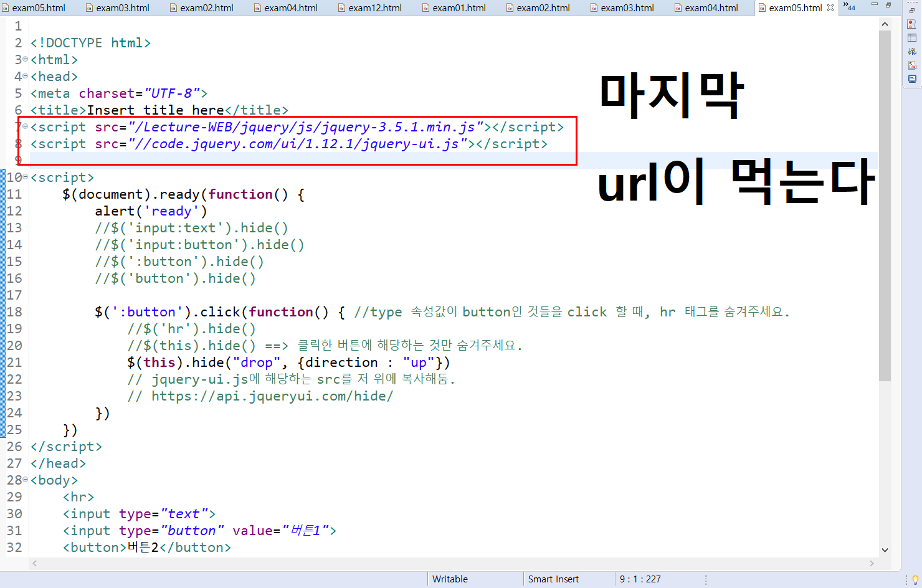
Task: Open the snippets list view icon in side trim
Action: [x=912, y=65]
